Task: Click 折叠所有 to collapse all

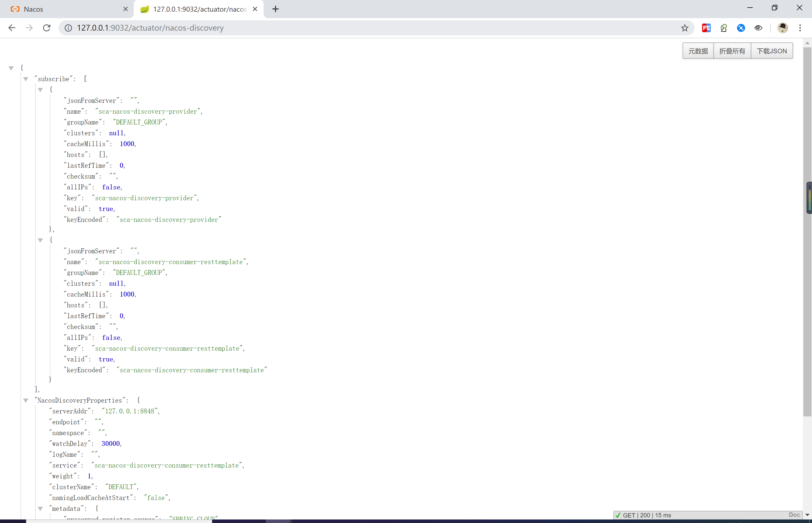Action: point(732,51)
